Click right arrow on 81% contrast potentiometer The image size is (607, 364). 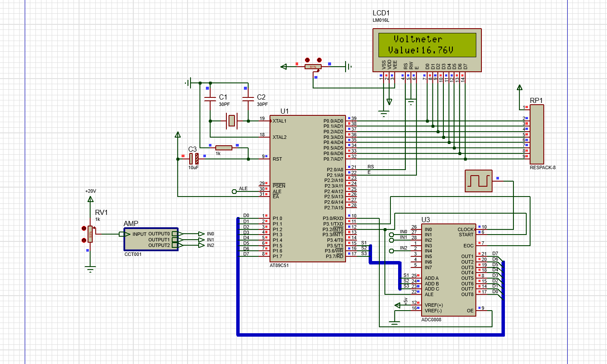(319, 60)
